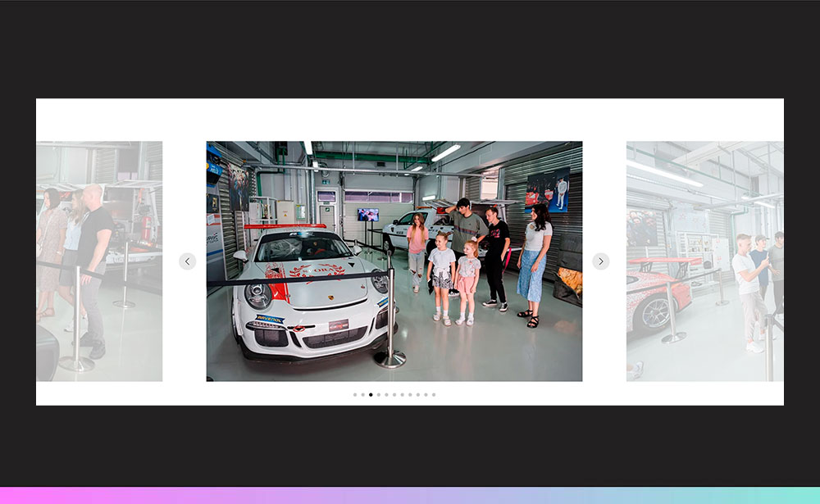Click the next slide arrow button

600,261
